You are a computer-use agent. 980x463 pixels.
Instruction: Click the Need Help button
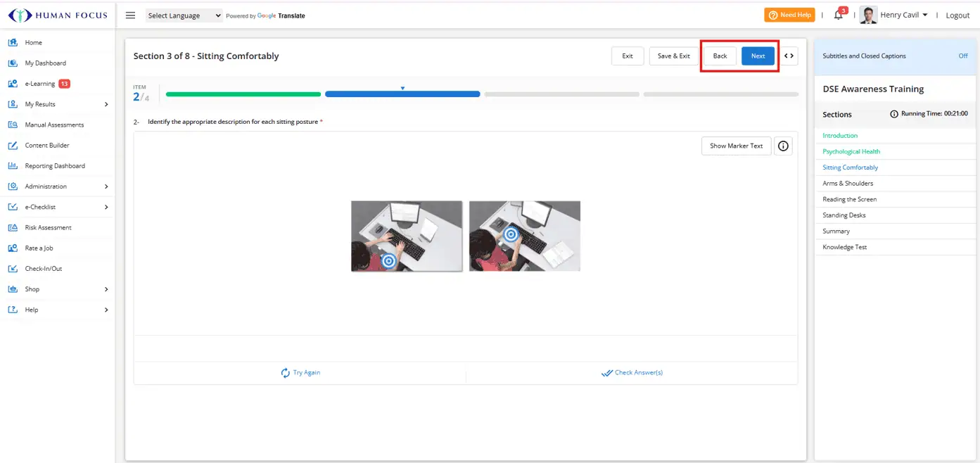(x=789, y=15)
